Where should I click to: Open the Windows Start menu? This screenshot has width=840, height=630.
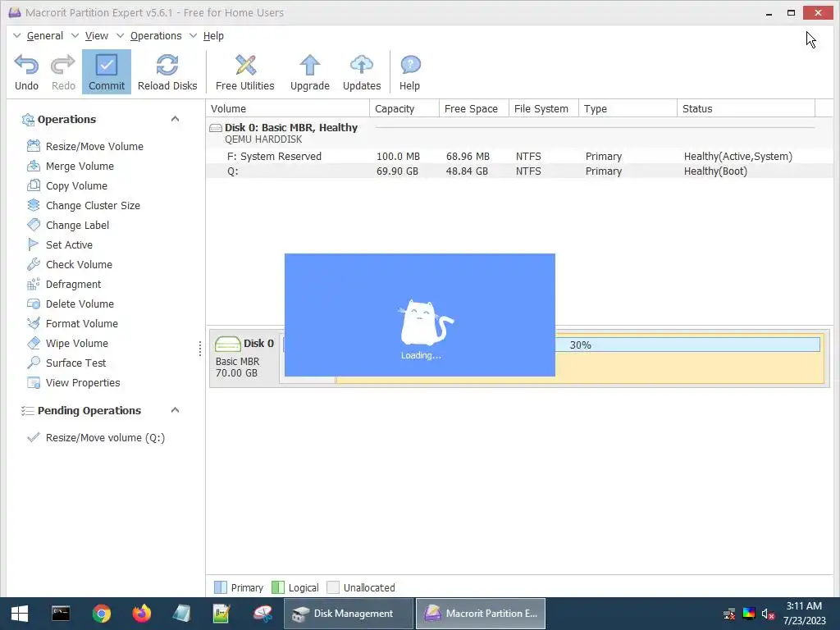(x=20, y=614)
